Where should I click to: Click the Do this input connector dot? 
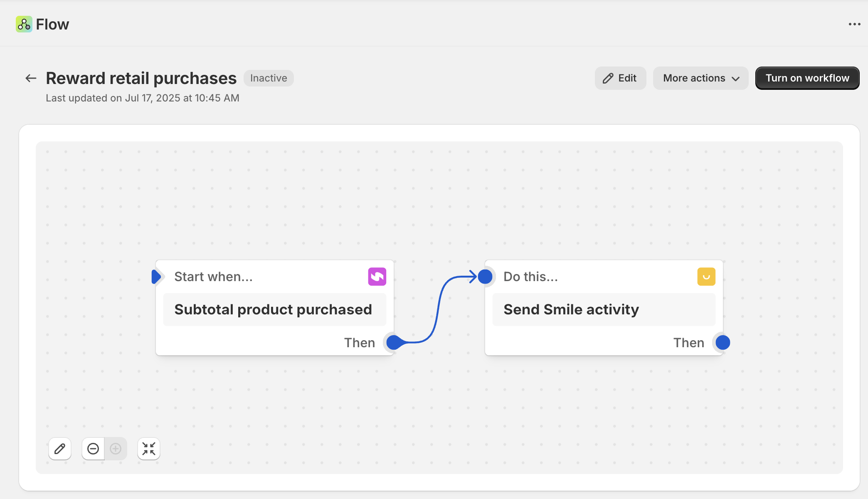point(485,277)
